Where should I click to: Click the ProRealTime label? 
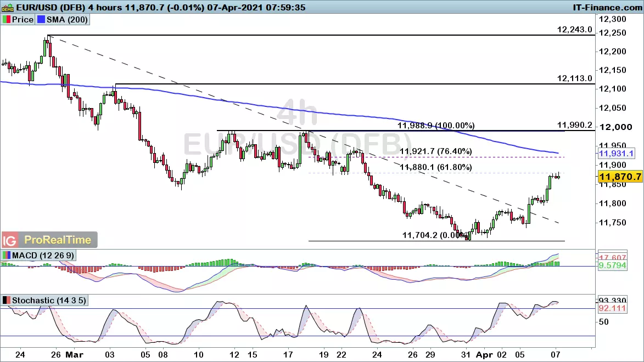point(58,240)
